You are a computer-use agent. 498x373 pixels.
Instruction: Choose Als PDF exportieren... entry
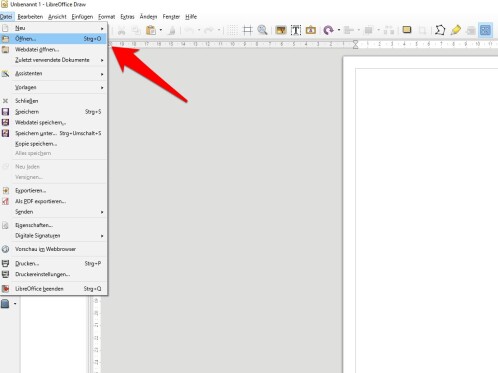click(53, 201)
